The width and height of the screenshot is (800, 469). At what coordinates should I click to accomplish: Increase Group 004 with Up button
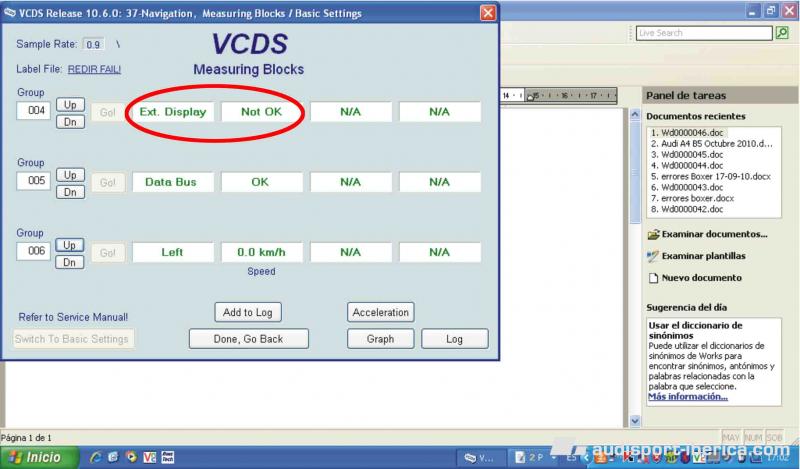click(70, 105)
